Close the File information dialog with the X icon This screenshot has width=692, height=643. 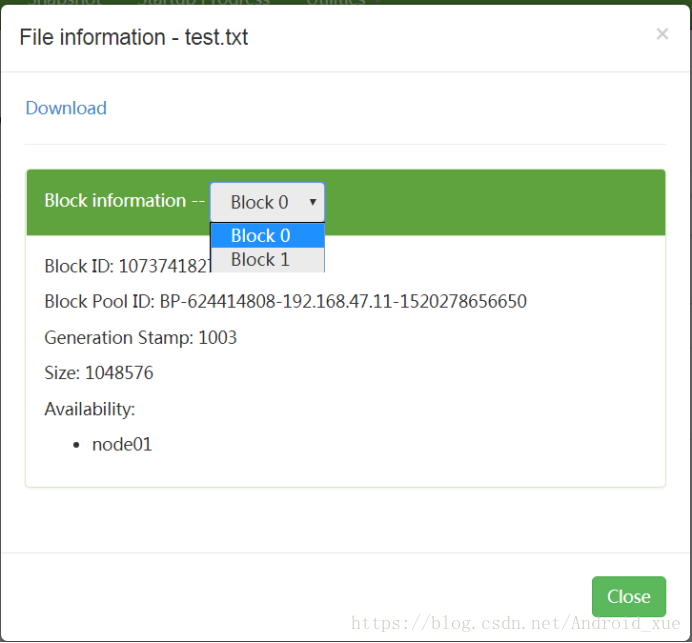(662, 34)
